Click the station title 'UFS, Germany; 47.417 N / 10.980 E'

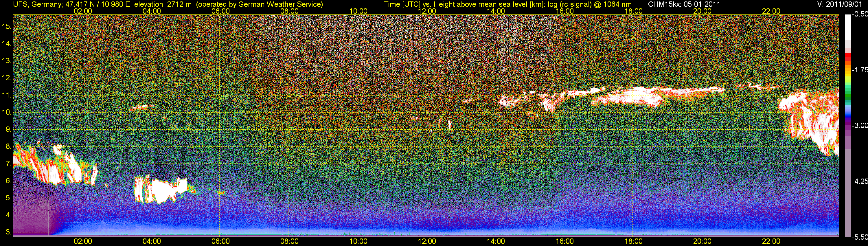tap(72, 4)
